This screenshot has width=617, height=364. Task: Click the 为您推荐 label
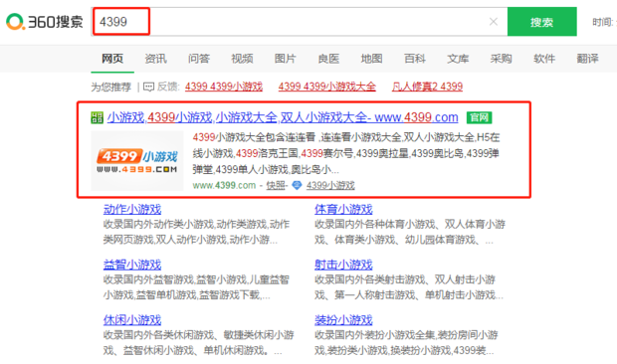pos(111,87)
